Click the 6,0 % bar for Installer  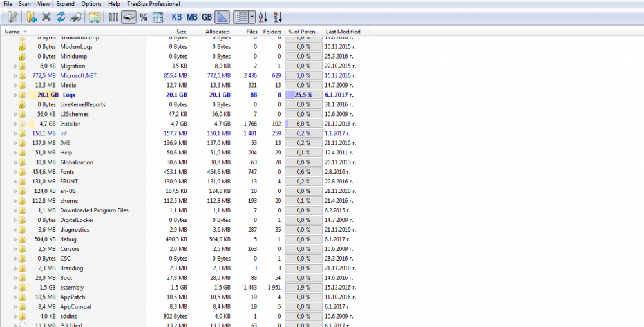coord(303,124)
